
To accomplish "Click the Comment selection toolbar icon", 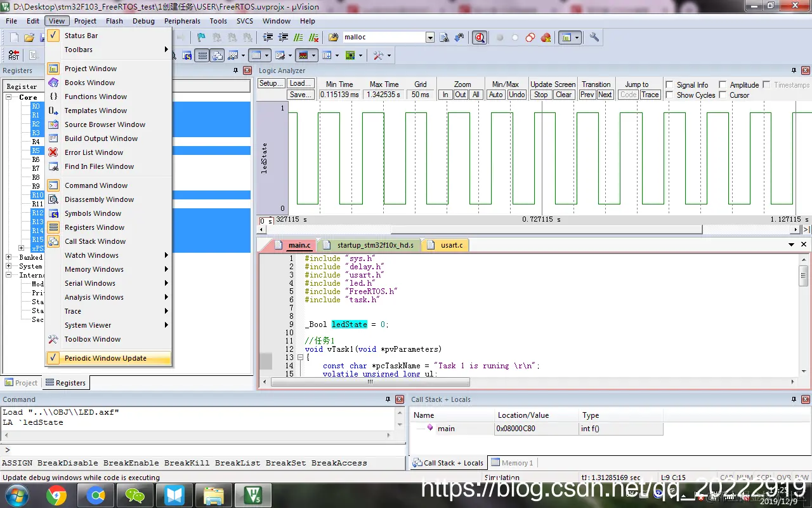I will (x=298, y=37).
